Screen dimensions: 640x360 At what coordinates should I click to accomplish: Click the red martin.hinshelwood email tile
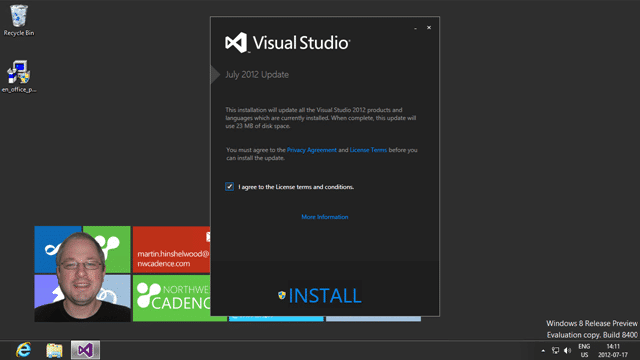171,249
